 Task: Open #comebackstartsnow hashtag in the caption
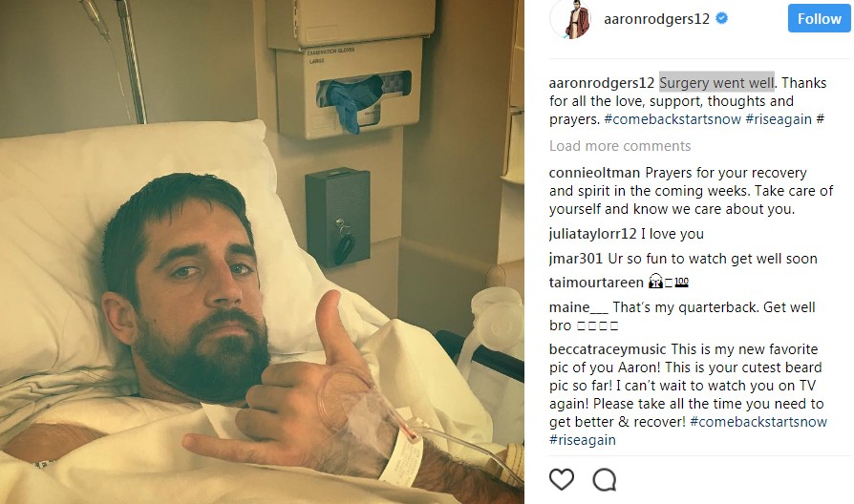coord(673,119)
